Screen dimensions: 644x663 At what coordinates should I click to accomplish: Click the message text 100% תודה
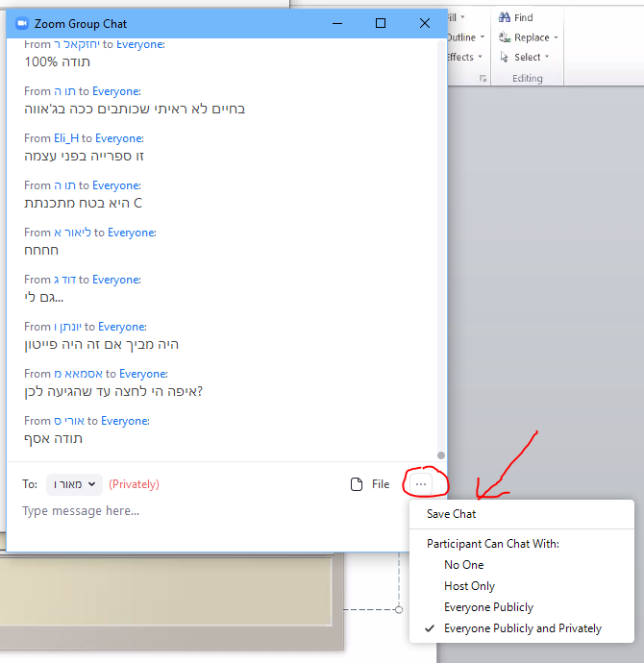(57, 61)
